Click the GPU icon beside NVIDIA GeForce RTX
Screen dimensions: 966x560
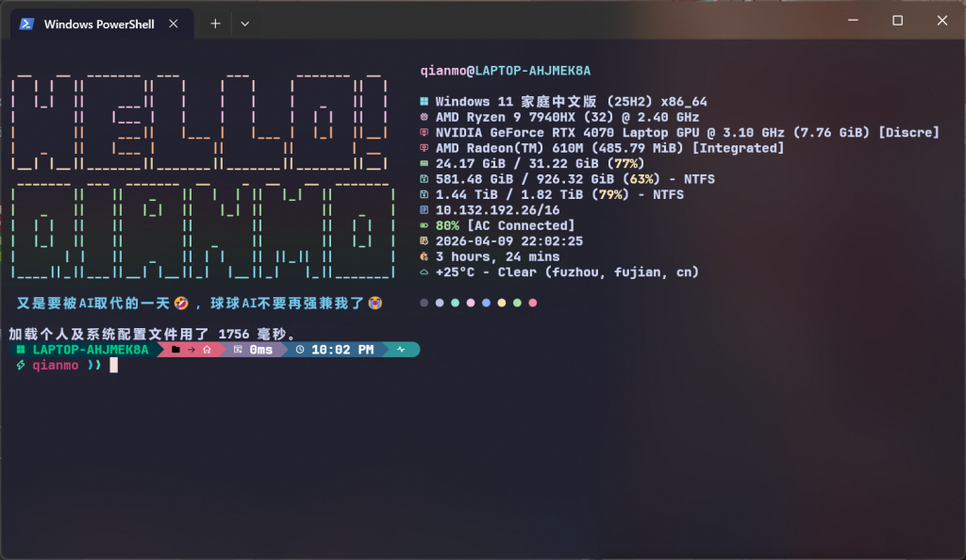coord(424,132)
